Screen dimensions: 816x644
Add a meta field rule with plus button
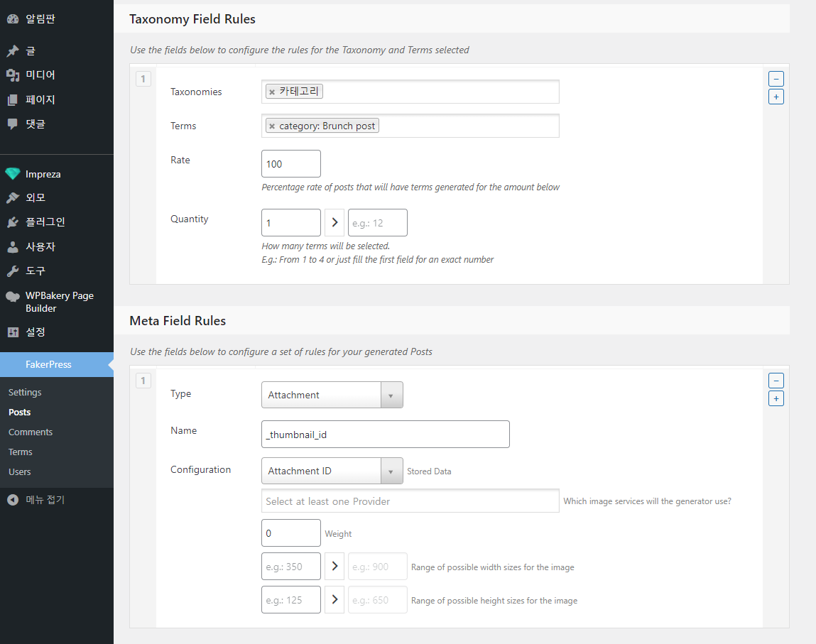pyautogui.click(x=776, y=398)
